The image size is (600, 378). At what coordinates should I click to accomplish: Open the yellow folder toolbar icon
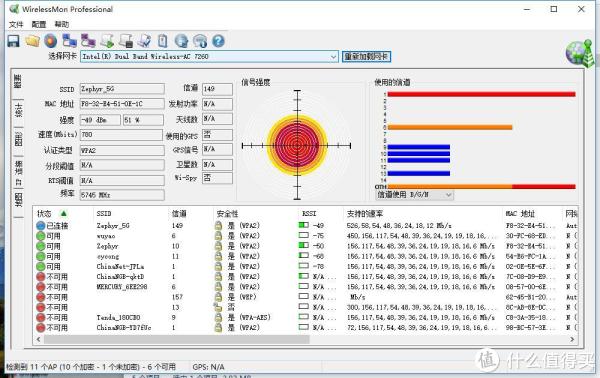33,41
